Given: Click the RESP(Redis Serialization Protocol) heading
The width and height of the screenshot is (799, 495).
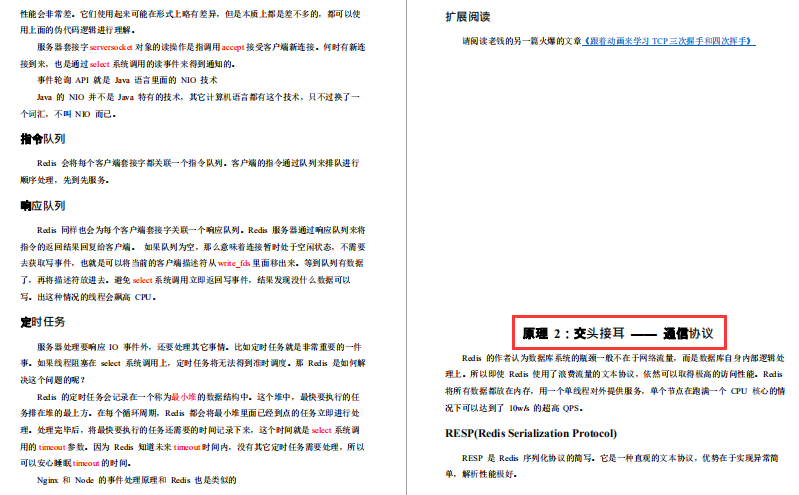Looking at the screenshot, I should [x=531, y=433].
